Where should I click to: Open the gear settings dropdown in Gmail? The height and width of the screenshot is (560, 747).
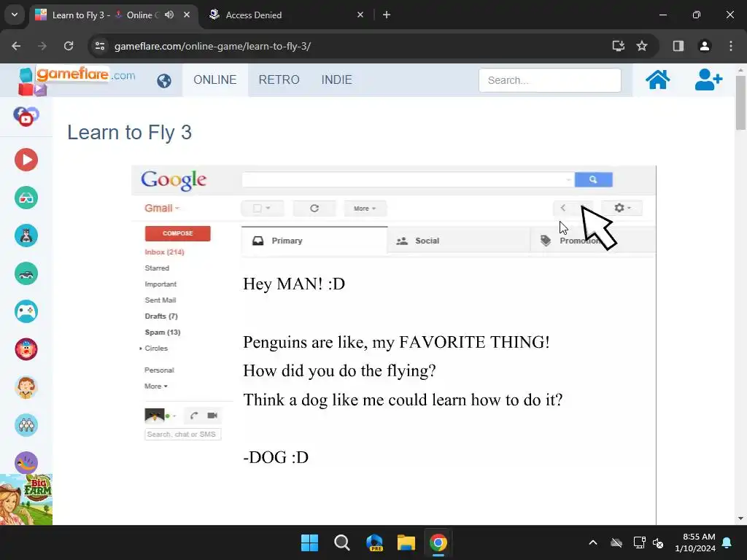(622, 208)
